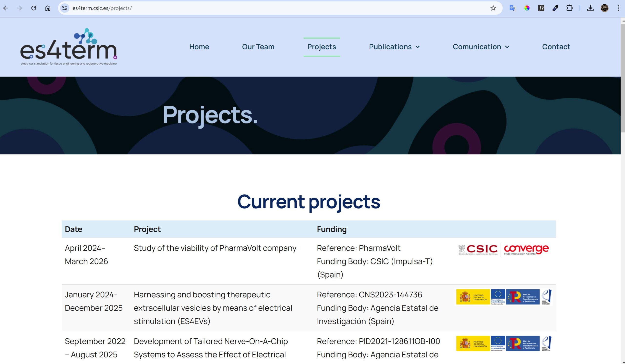This screenshot has width=625, height=364.
Task: Open the user profile avatar
Action: [x=605, y=8]
